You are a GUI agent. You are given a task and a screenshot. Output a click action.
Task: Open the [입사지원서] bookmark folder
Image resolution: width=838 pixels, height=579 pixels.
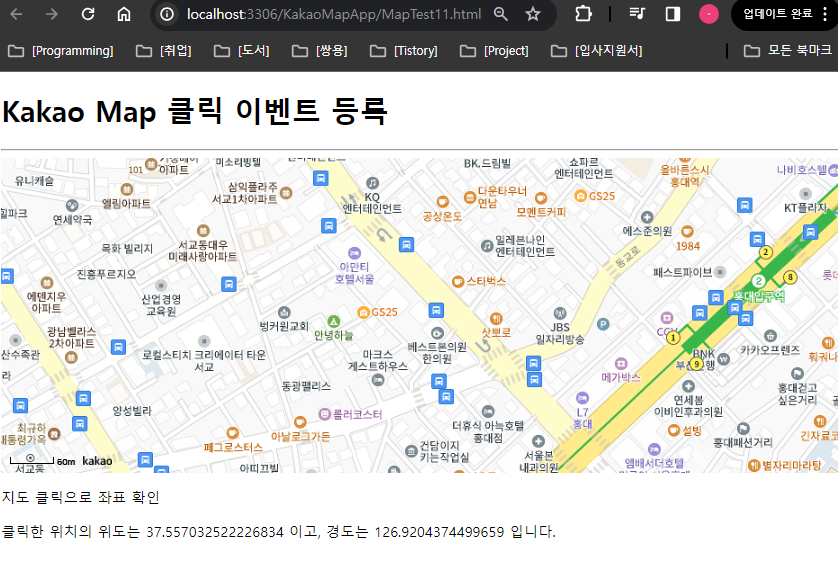pyautogui.click(x=596, y=51)
